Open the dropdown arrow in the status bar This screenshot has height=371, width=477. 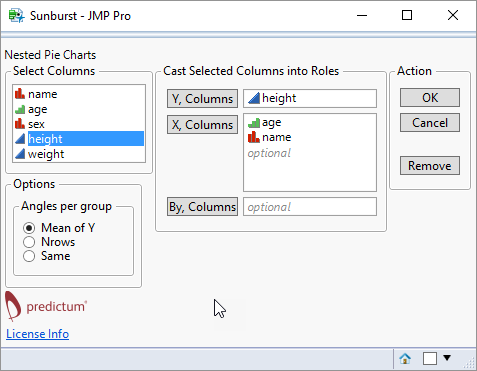pos(447,358)
